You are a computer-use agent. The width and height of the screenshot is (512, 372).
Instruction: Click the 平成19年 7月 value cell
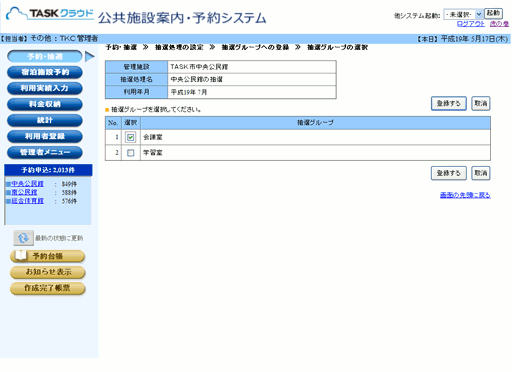252,92
